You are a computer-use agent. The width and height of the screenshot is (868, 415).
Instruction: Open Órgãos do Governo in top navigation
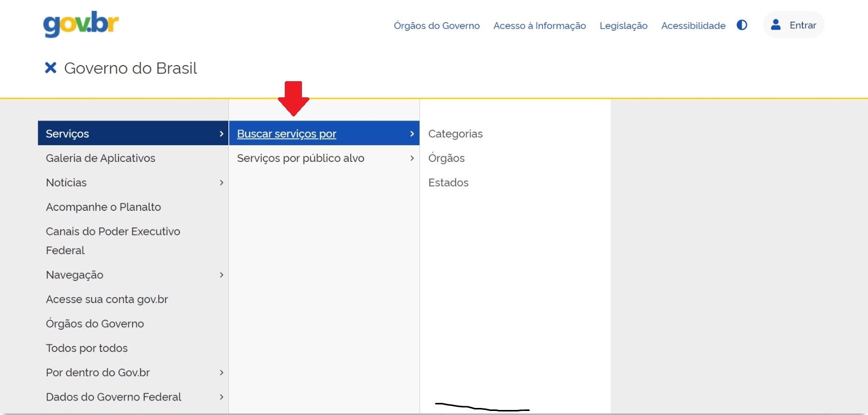pyautogui.click(x=437, y=26)
